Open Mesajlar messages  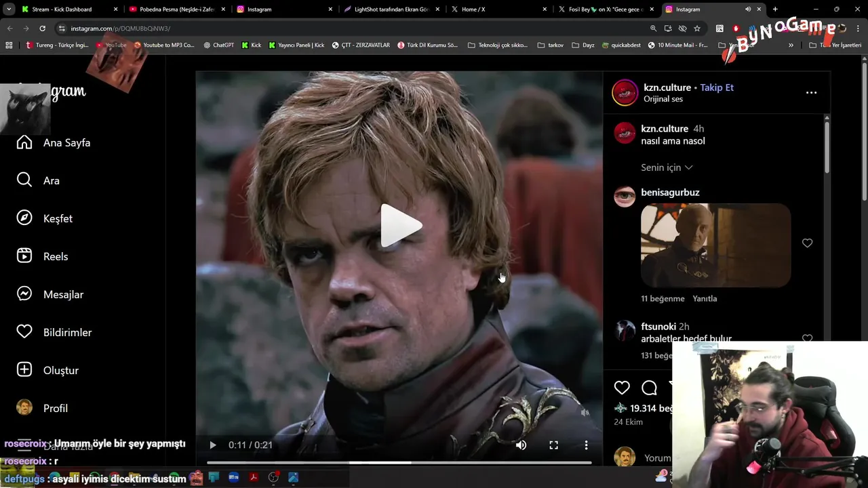click(x=50, y=294)
